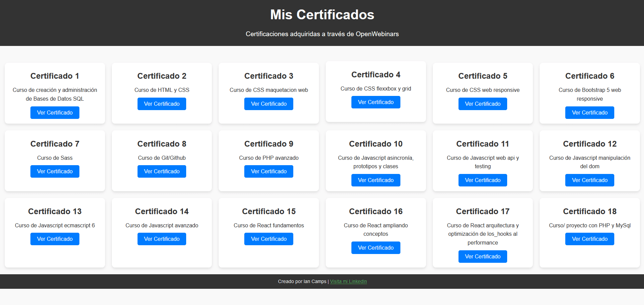View certificate for Curso de Javascript avanzado
Viewport: 644px width, 305px height.
[x=162, y=239]
